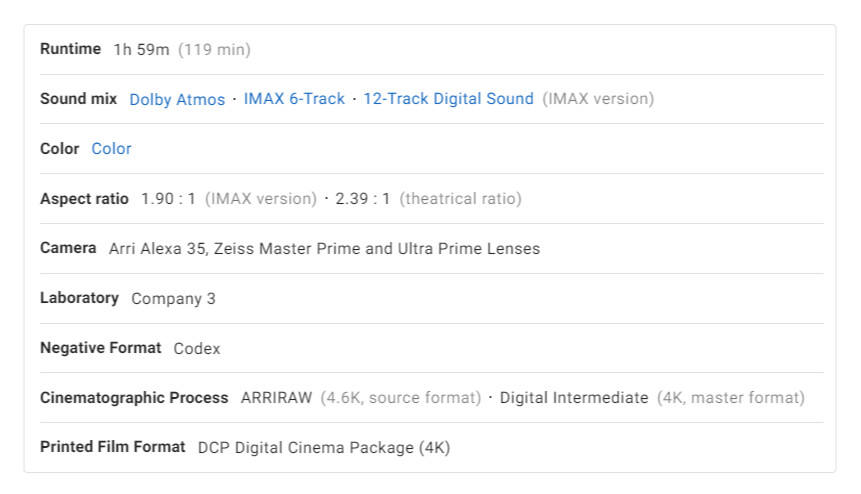Click the Aspect ratio label
861x494 pixels.
[x=84, y=198]
